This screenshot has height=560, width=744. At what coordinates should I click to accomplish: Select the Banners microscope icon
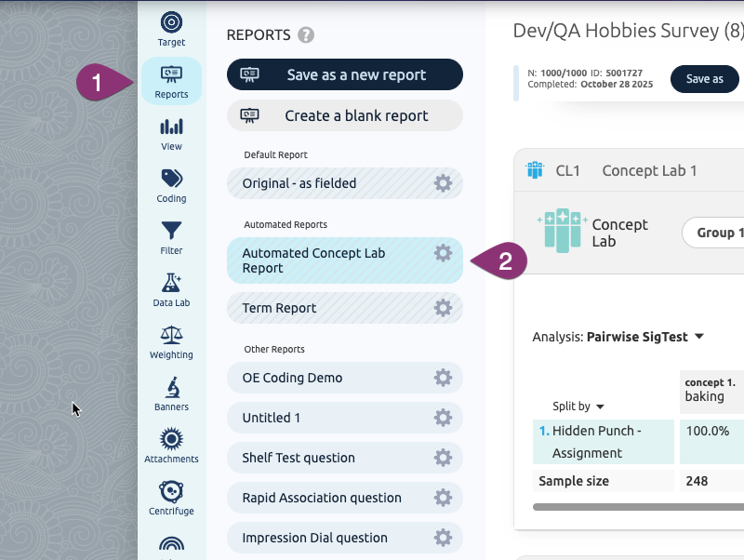pos(171,393)
